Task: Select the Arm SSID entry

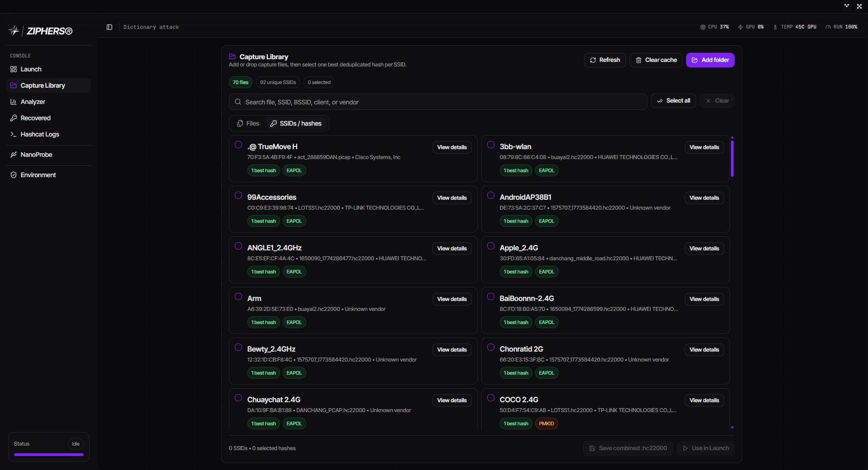Action: 238,296
